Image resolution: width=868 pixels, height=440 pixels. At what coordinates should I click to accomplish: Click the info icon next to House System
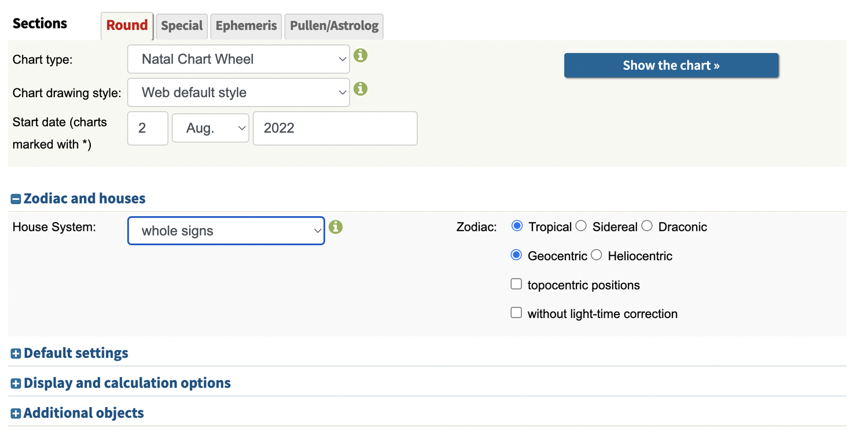pyautogui.click(x=336, y=227)
